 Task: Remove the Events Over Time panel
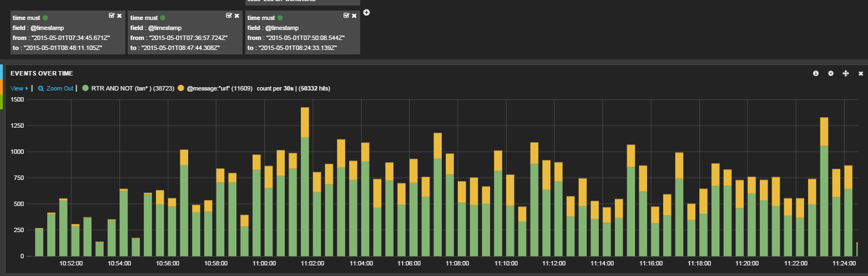861,73
